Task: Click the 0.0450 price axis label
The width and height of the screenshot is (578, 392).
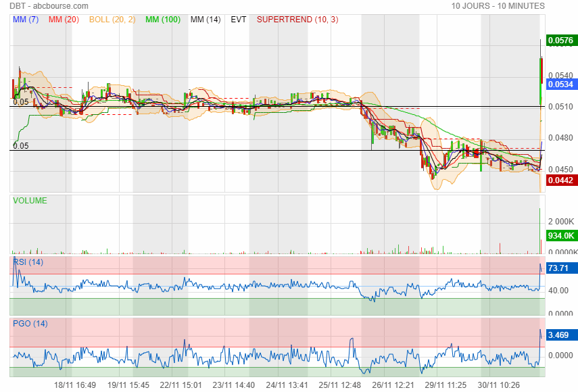Action: click(x=560, y=170)
